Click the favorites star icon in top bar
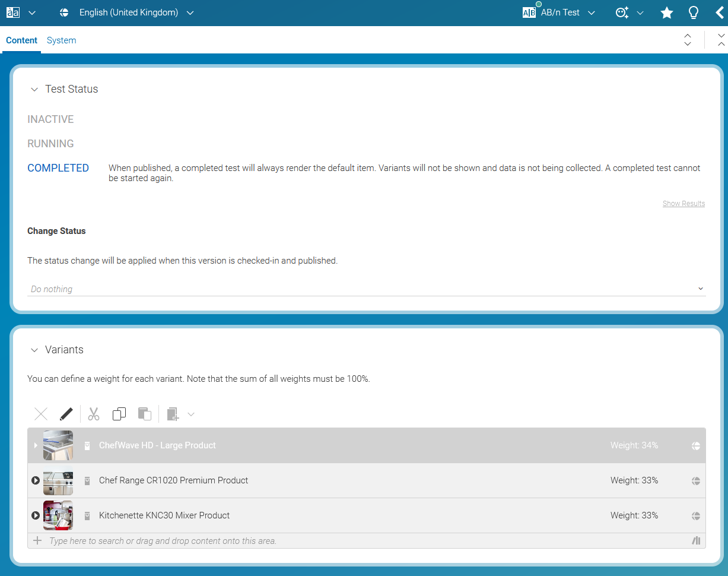This screenshot has width=728, height=576. [x=667, y=12]
